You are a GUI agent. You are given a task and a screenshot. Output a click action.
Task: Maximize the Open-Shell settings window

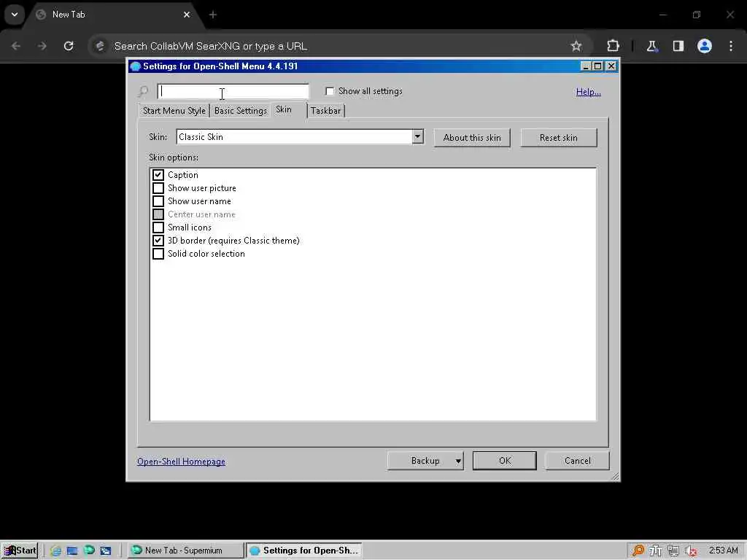click(597, 66)
